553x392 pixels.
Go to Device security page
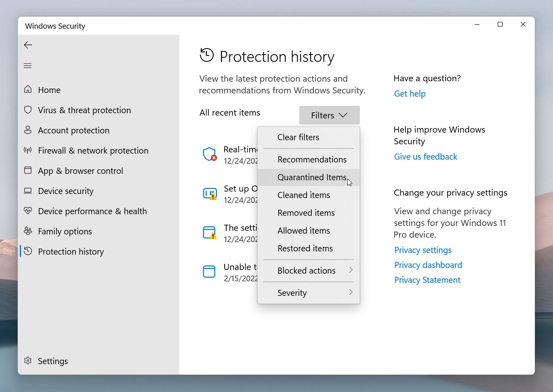point(66,191)
